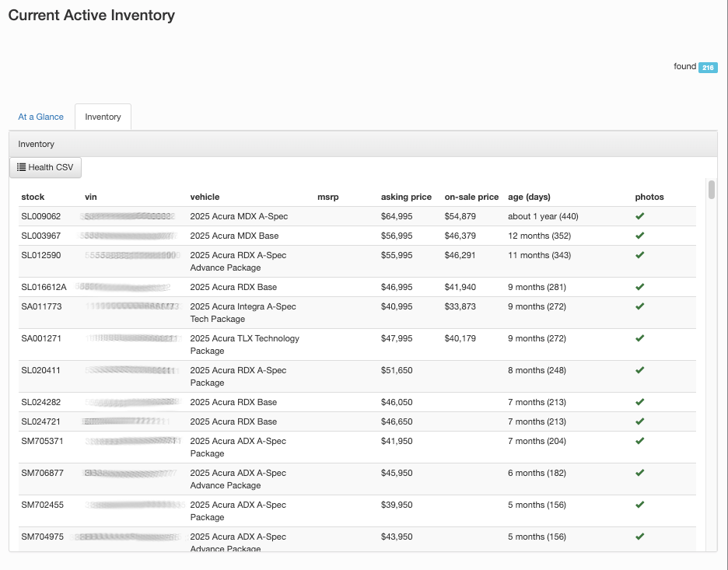Click photos checkmark for stock SL016612A

point(640,287)
